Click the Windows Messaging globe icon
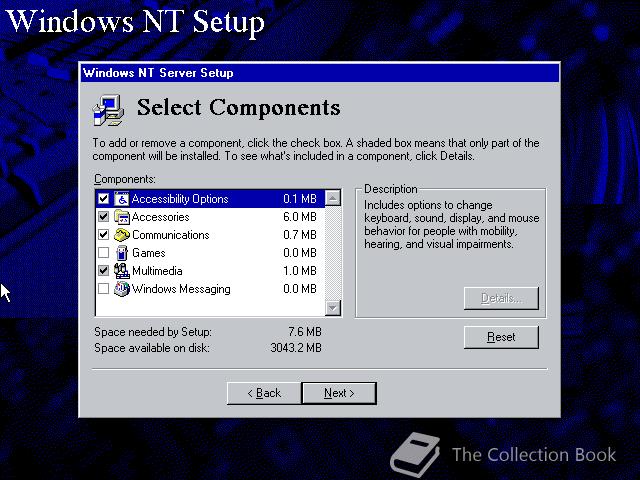Viewport: 640px width, 480px height. tap(122, 289)
